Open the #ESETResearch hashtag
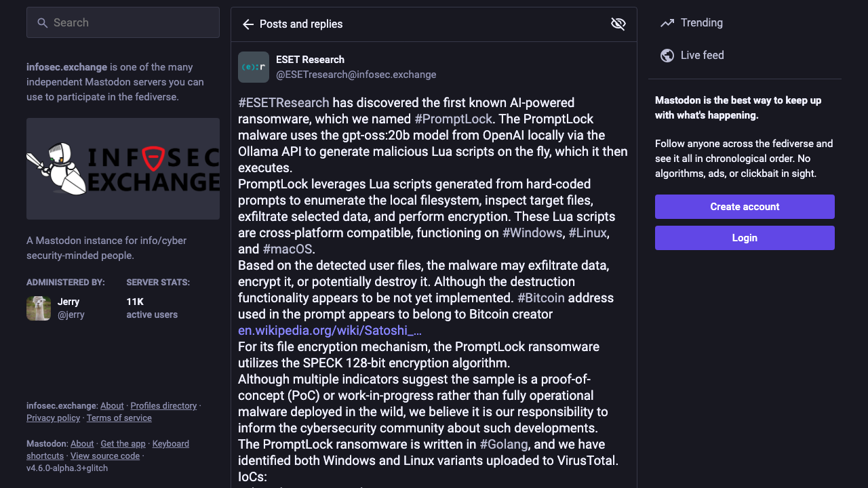The image size is (868, 488). coord(283,103)
